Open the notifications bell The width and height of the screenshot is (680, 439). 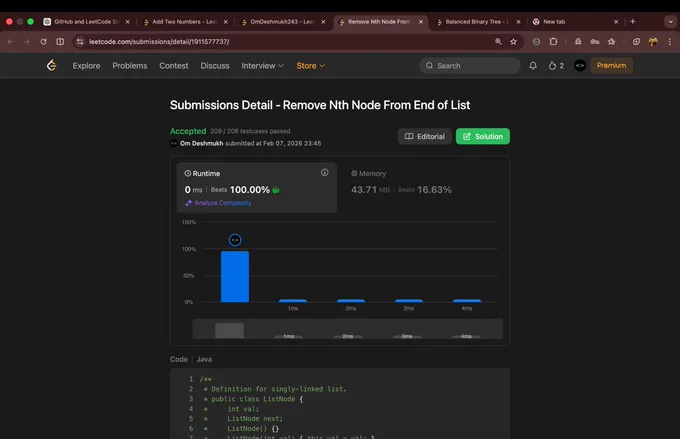(x=533, y=66)
